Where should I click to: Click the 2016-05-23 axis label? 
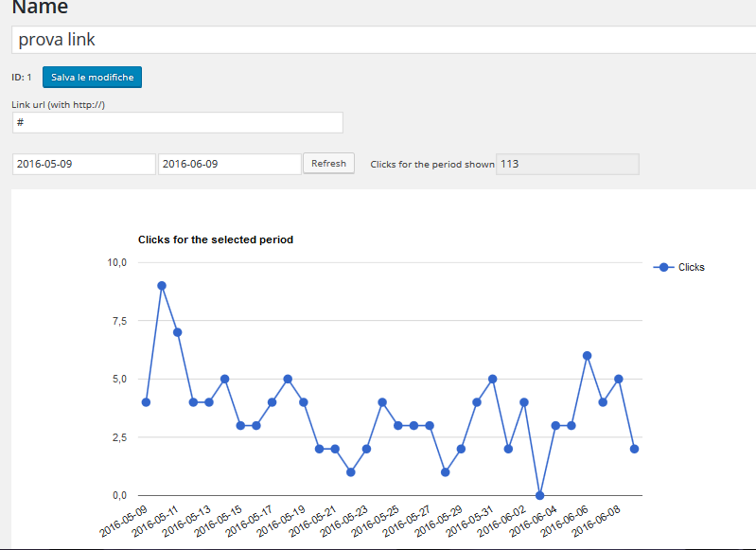(x=344, y=522)
